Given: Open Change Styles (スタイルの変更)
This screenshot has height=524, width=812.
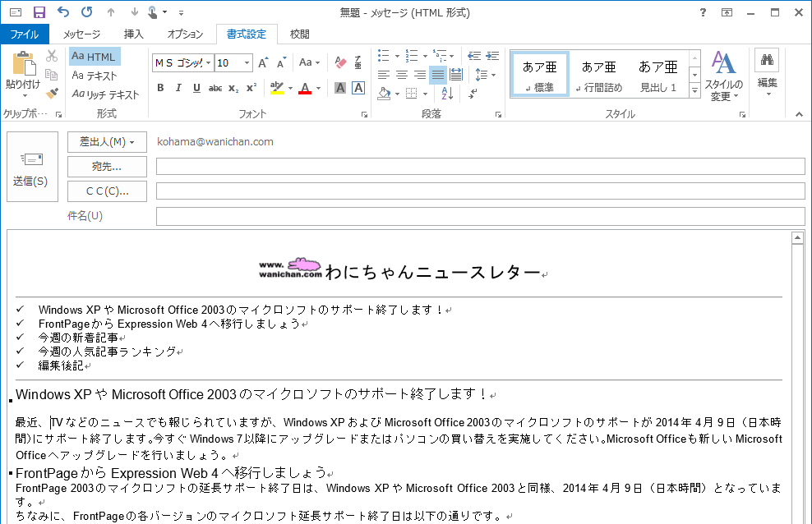Looking at the screenshot, I should tap(723, 76).
